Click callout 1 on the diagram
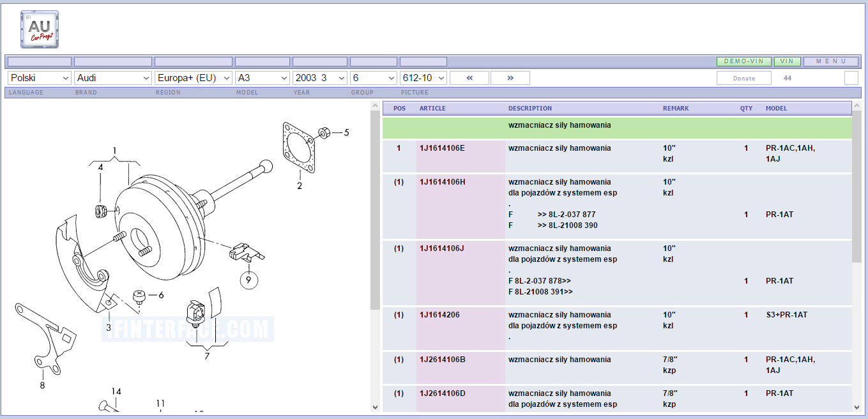The height and width of the screenshot is (419, 868). (x=115, y=151)
